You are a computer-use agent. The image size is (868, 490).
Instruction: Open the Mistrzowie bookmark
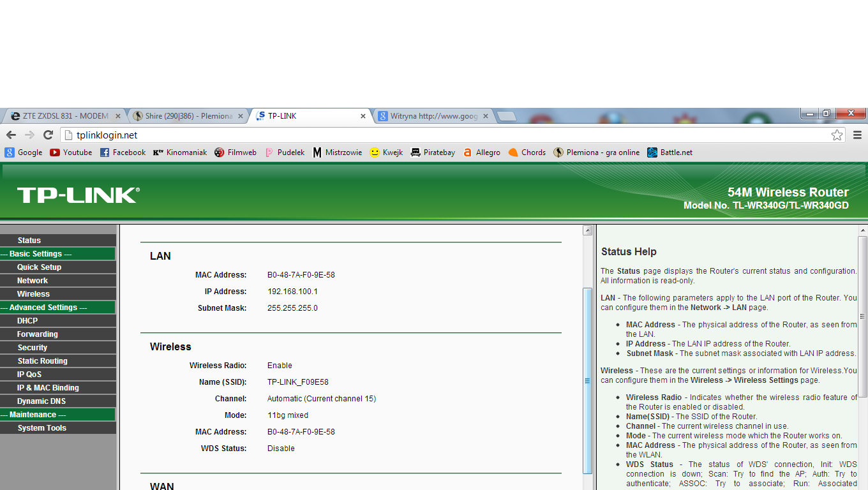(x=337, y=152)
